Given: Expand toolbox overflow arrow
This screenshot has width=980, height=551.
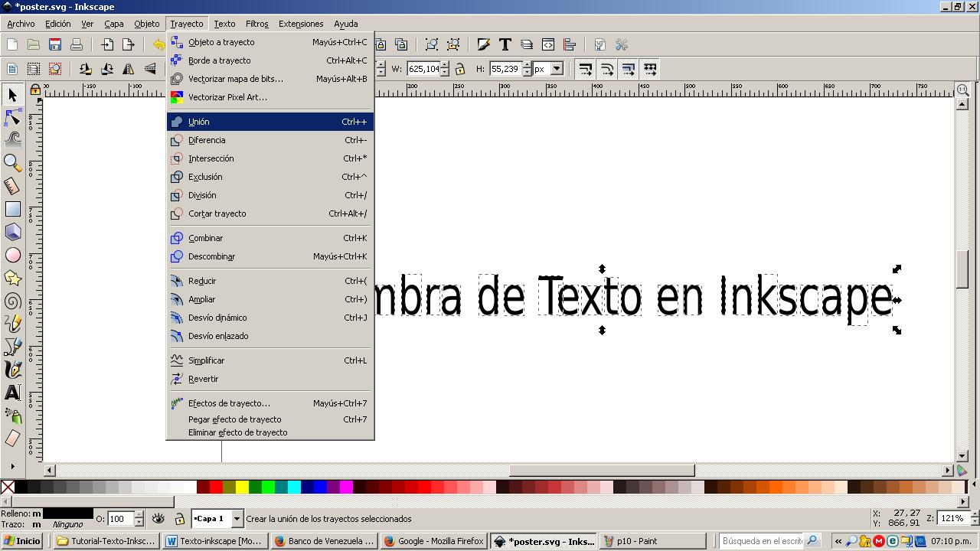Looking at the screenshot, I should 12,466.
